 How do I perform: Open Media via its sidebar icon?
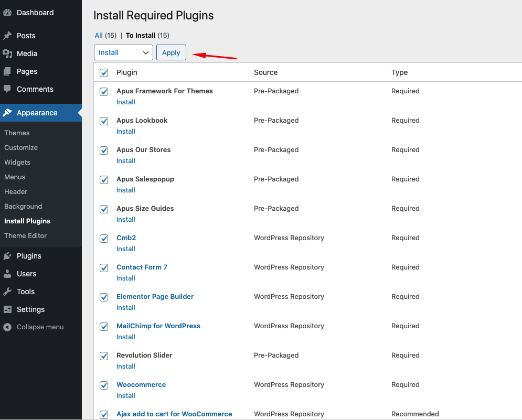pyautogui.click(x=7, y=53)
